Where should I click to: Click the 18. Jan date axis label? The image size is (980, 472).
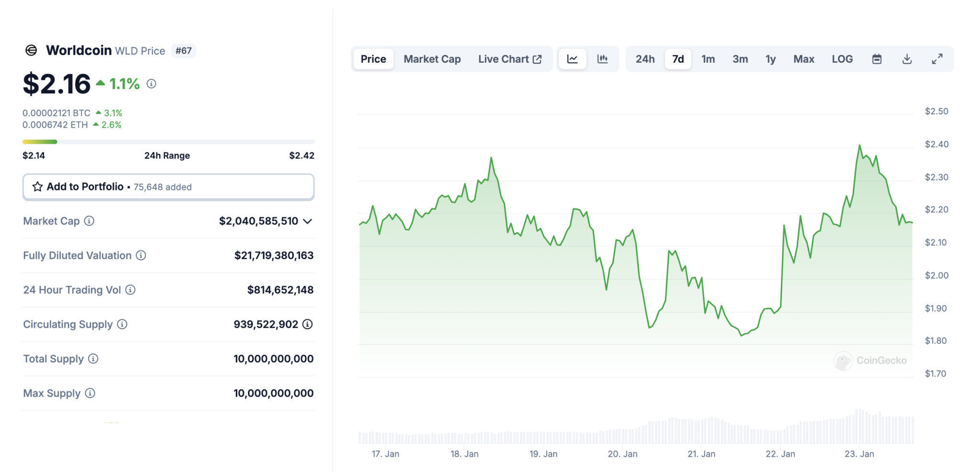tap(464, 454)
